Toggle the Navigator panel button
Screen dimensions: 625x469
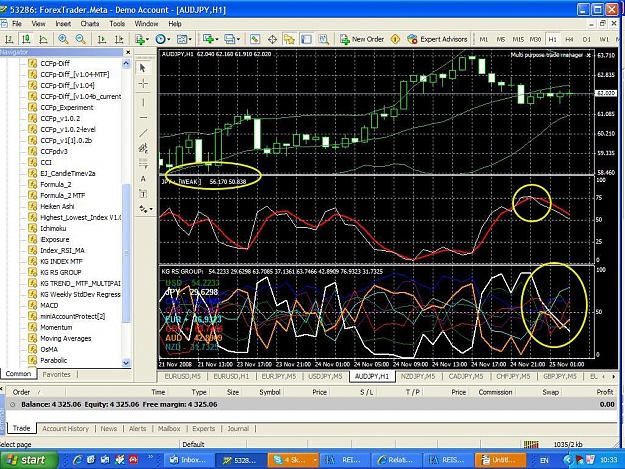289,39
